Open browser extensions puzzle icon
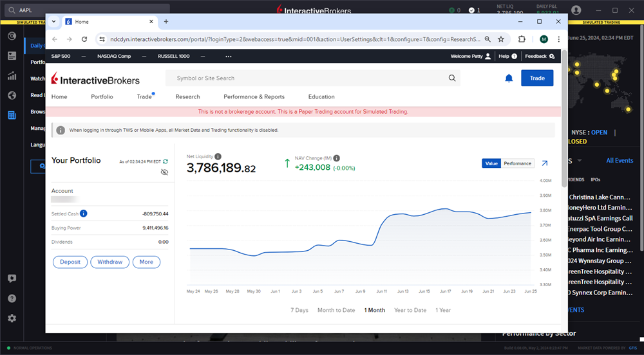Screen dimensions: 644x355 click(x=522, y=39)
